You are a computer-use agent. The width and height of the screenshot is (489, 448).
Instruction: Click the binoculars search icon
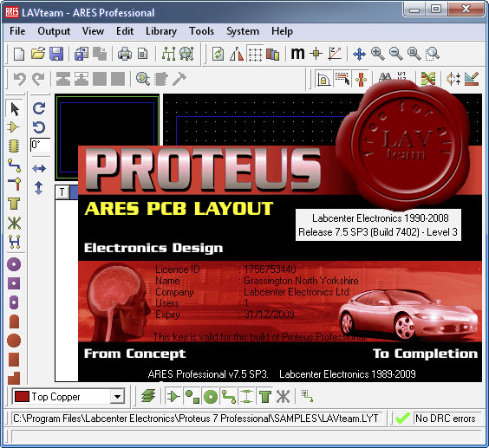pyautogui.click(x=385, y=78)
